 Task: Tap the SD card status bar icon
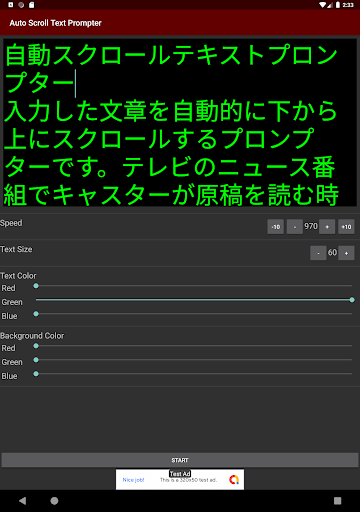pyautogui.click(x=32, y=5)
